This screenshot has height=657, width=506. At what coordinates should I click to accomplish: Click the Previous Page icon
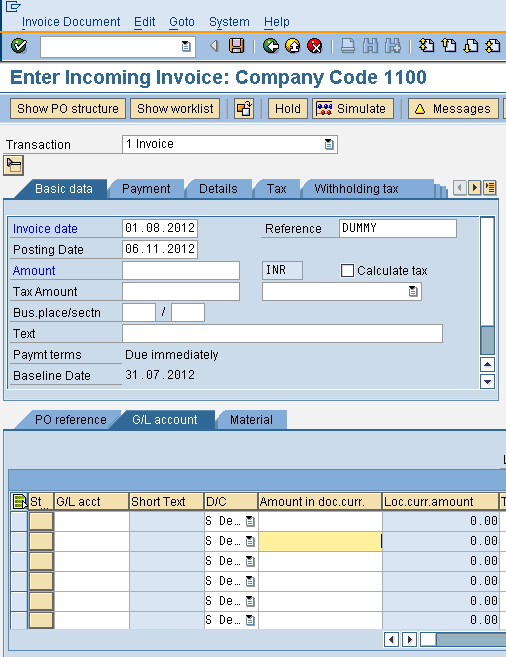(449, 45)
